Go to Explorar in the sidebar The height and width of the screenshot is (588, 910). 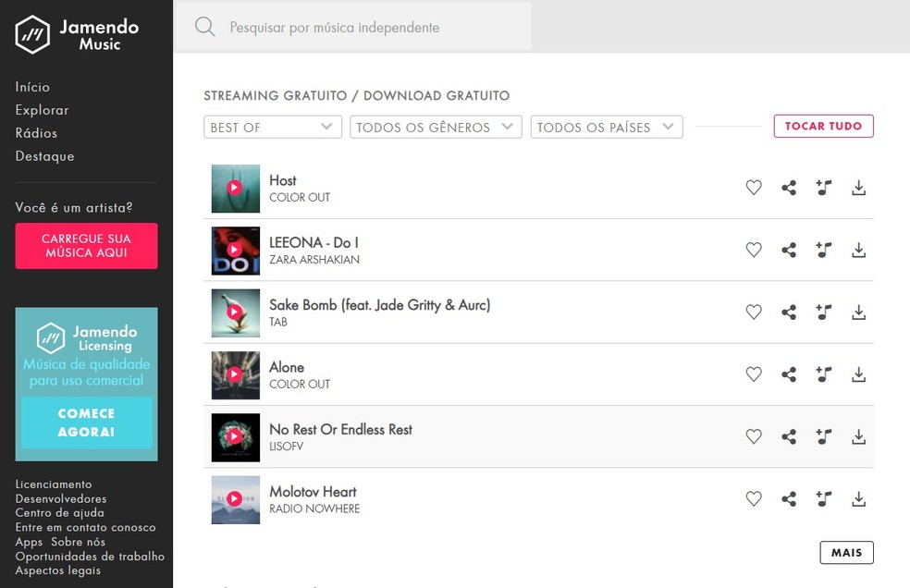(42, 110)
